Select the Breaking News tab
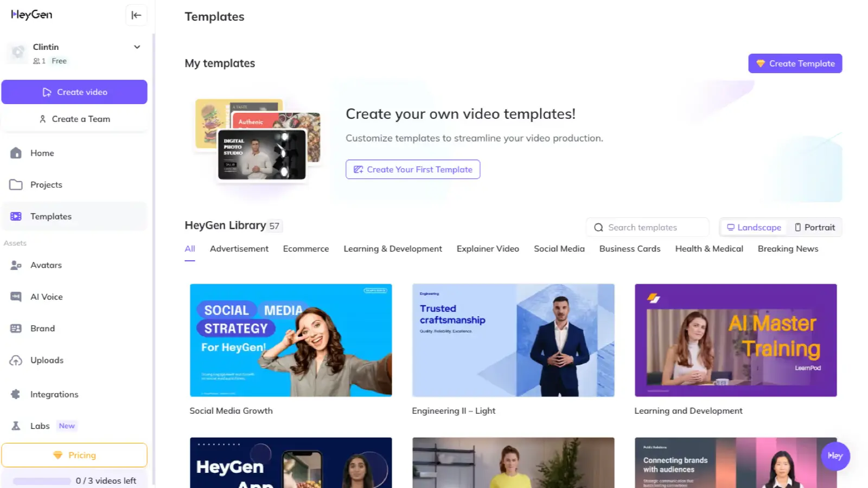This screenshot has height=488, width=868. tap(788, 249)
